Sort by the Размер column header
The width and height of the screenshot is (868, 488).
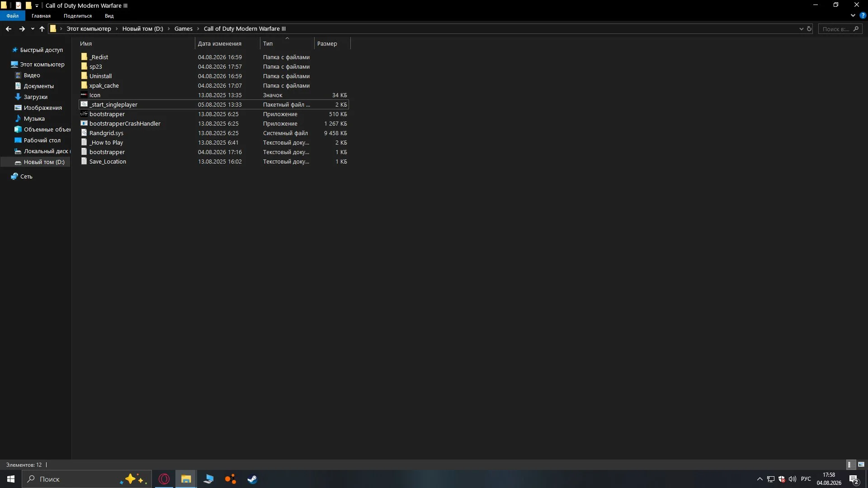click(332, 43)
